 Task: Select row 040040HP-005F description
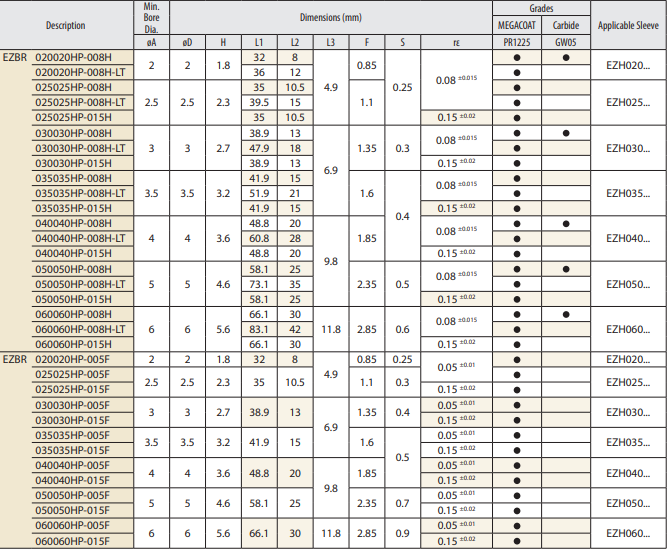coord(72,465)
